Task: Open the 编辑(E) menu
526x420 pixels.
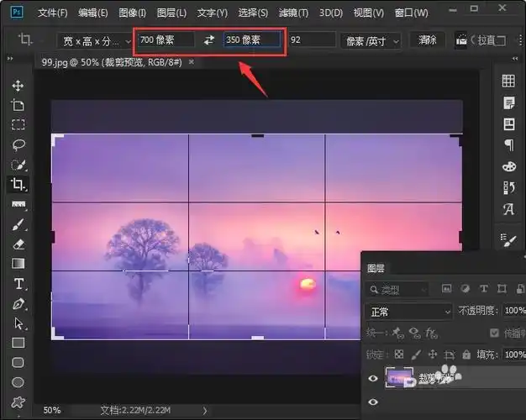Action: click(93, 13)
